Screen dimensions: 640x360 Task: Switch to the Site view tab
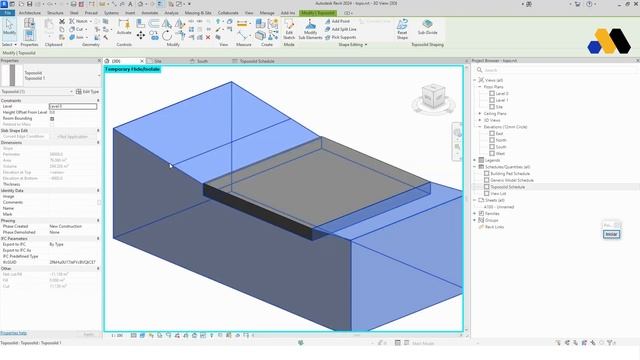158,61
